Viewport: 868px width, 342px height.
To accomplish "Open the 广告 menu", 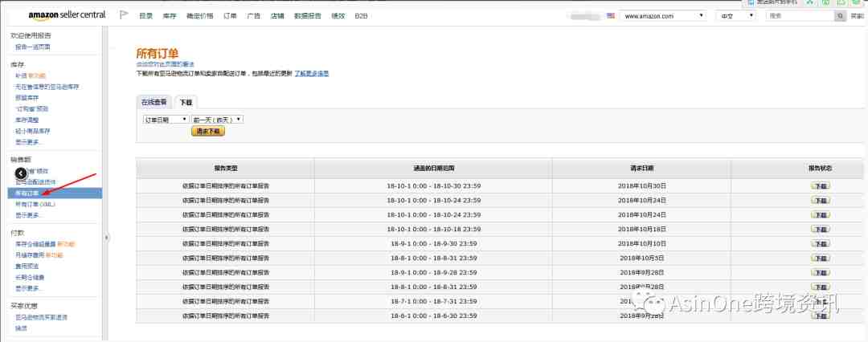I will (253, 16).
